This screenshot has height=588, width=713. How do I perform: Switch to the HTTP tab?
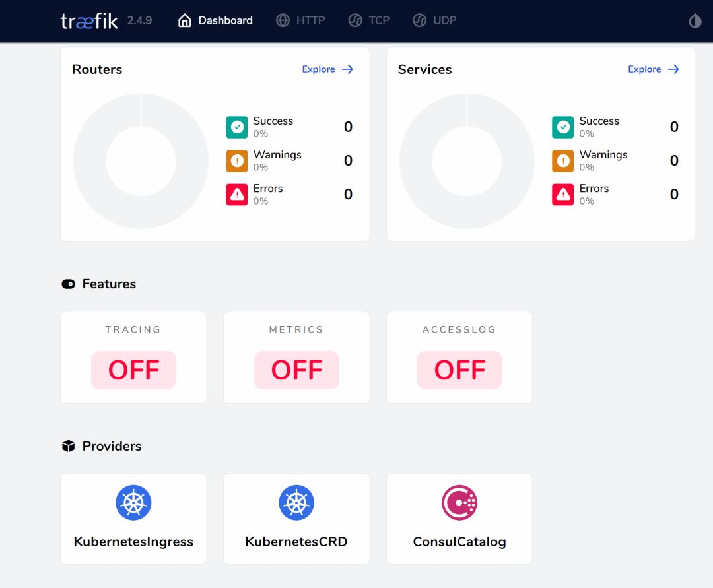point(300,20)
